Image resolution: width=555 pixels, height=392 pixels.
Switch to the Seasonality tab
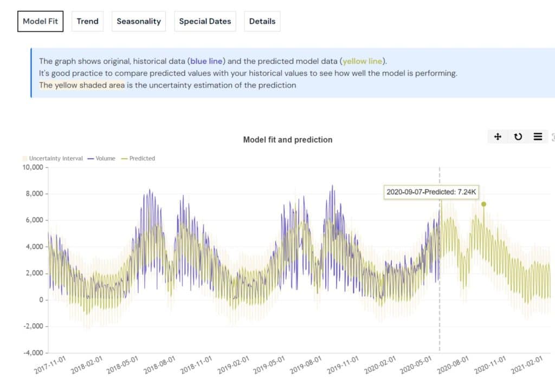pyautogui.click(x=139, y=22)
